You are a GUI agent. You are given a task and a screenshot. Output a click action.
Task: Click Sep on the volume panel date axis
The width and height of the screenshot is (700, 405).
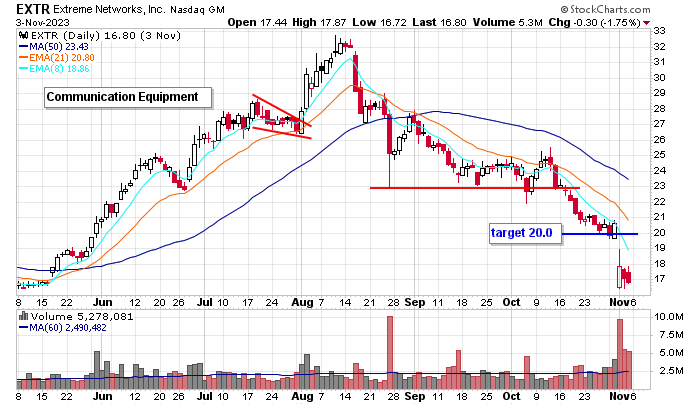415,396
